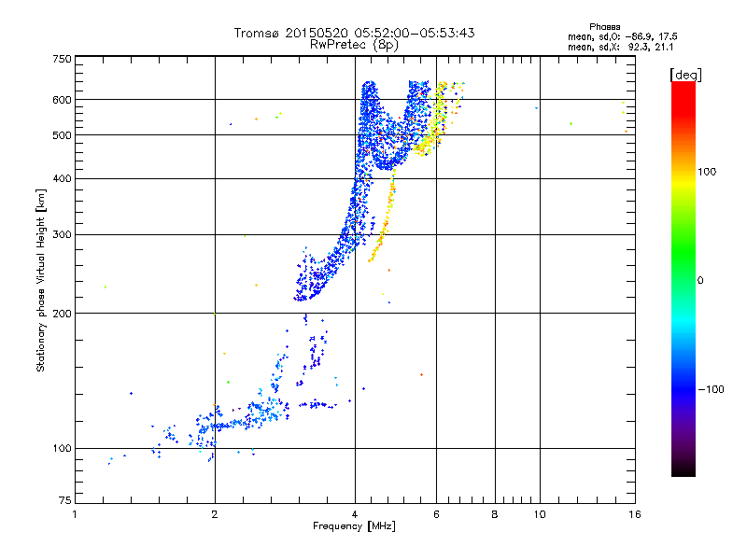Click the y-axis '300' tick label

click(x=62, y=234)
